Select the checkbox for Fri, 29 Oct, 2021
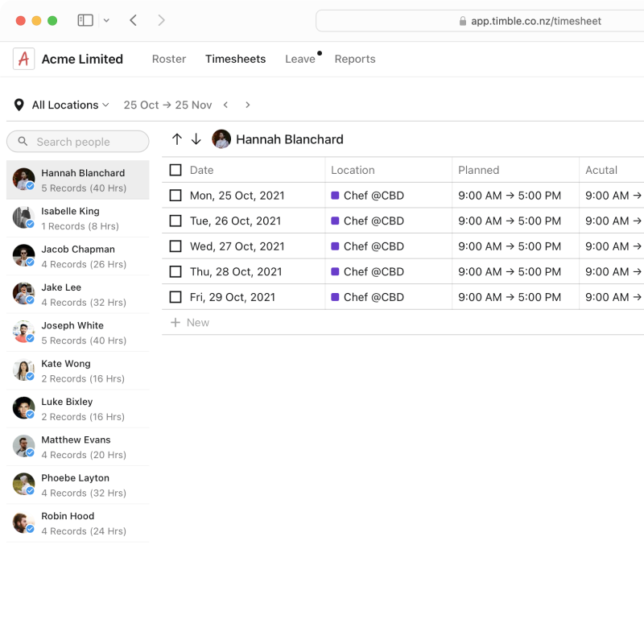The height and width of the screenshot is (644, 644). [175, 297]
